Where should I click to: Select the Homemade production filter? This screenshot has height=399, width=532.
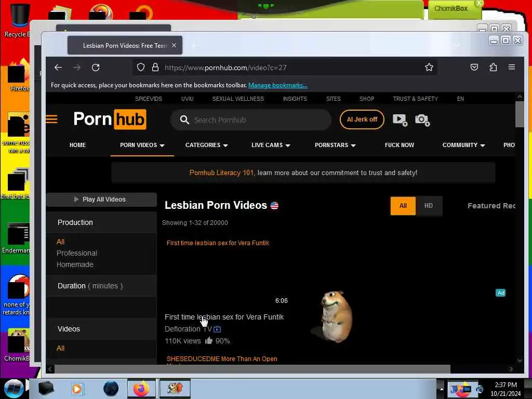pyautogui.click(x=75, y=264)
